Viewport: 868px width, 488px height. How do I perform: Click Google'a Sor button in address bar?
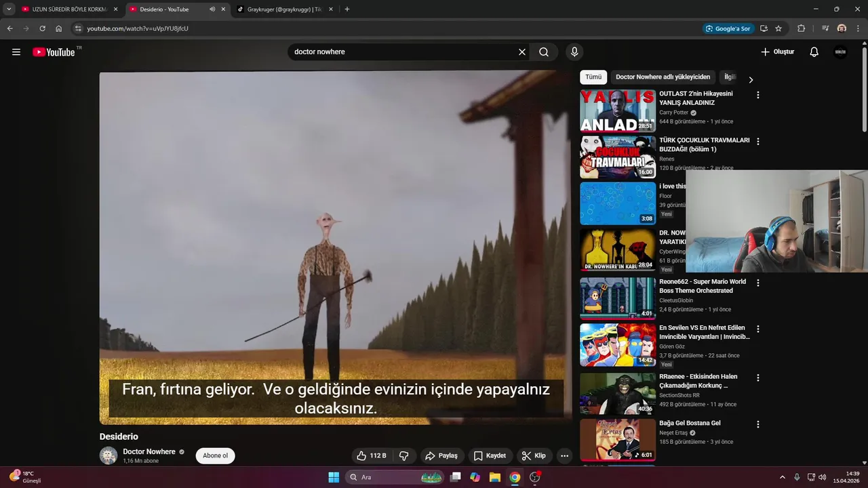pyautogui.click(x=728, y=28)
